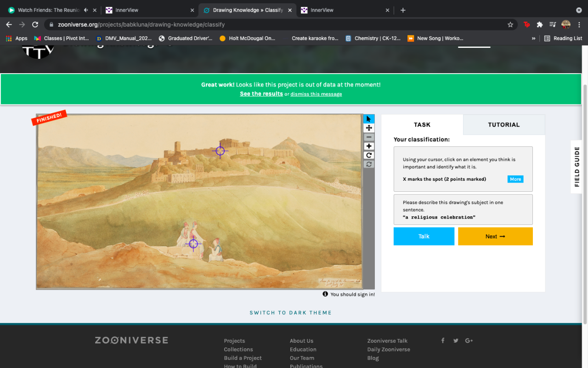The height and width of the screenshot is (368, 588).
Task: Click the address bar URL
Action: 141,24
